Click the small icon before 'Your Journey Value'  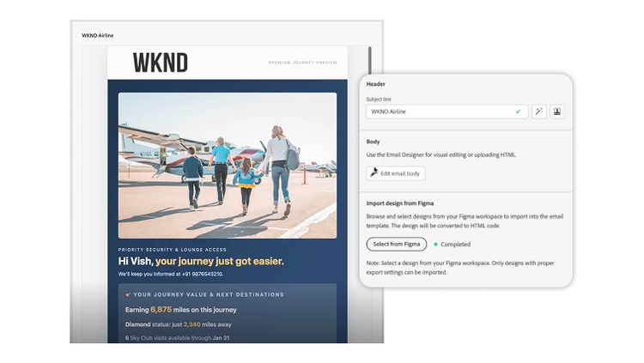pyautogui.click(x=128, y=294)
